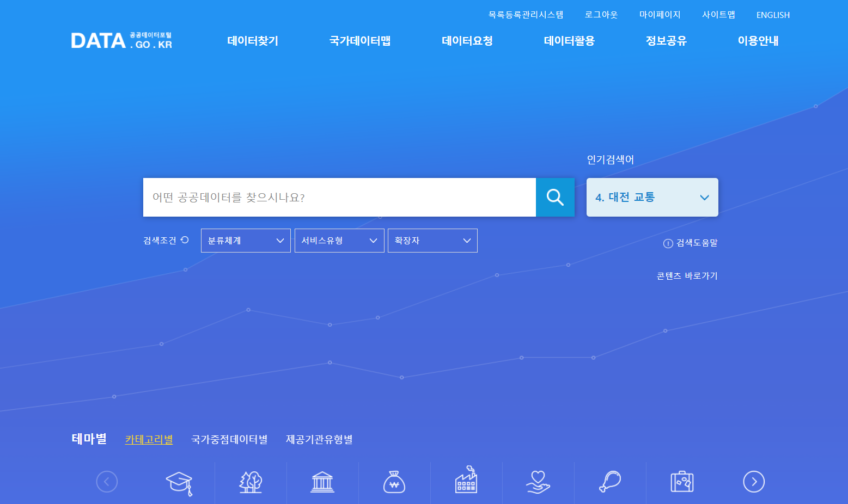
Task: Open the 데이터요청 menu
Action: (x=467, y=41)
